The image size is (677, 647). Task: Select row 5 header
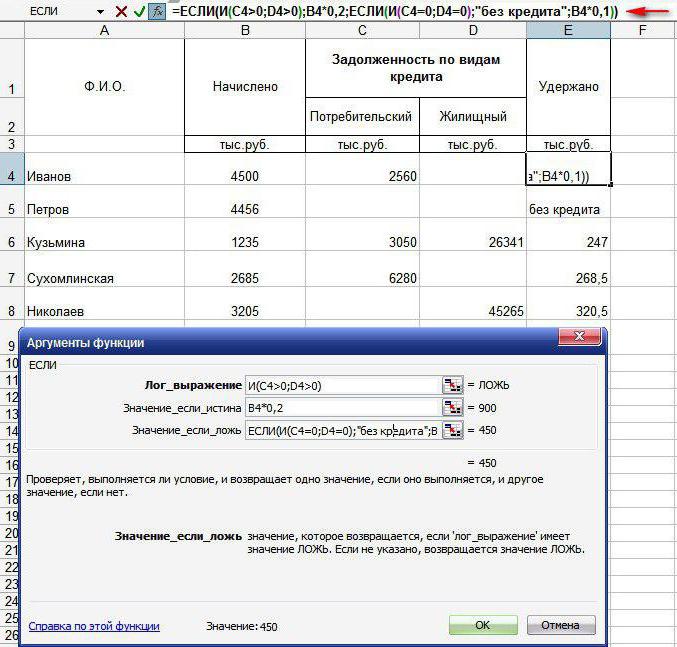tap(12, 202)
